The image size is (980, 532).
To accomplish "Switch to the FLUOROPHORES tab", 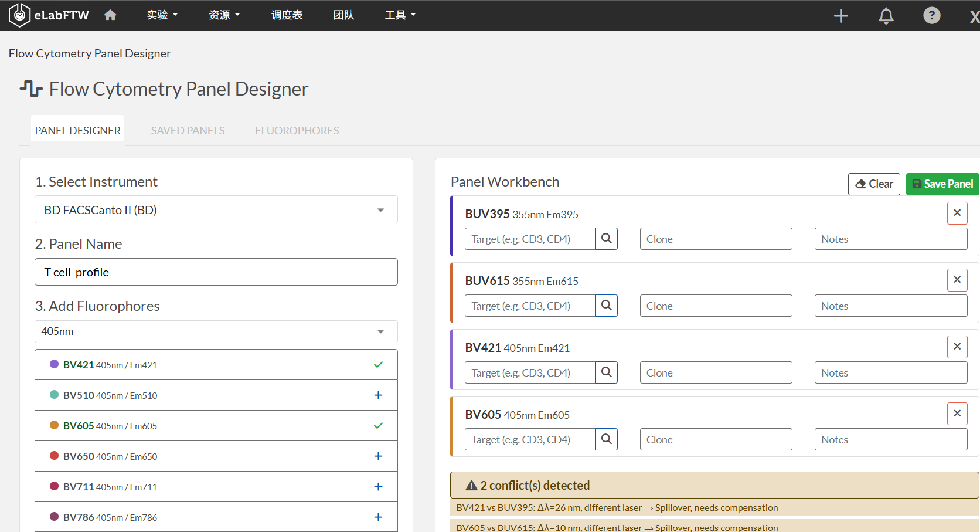I will click(297, 131).
